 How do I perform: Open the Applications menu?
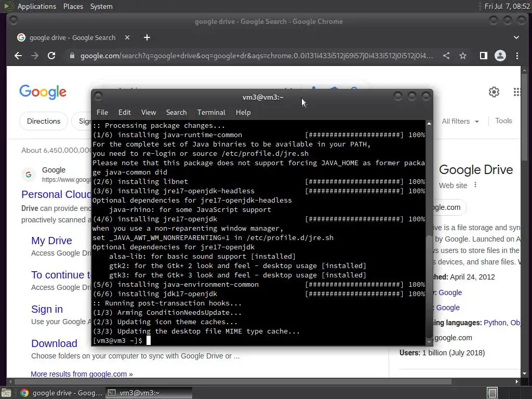coord(37,6)
